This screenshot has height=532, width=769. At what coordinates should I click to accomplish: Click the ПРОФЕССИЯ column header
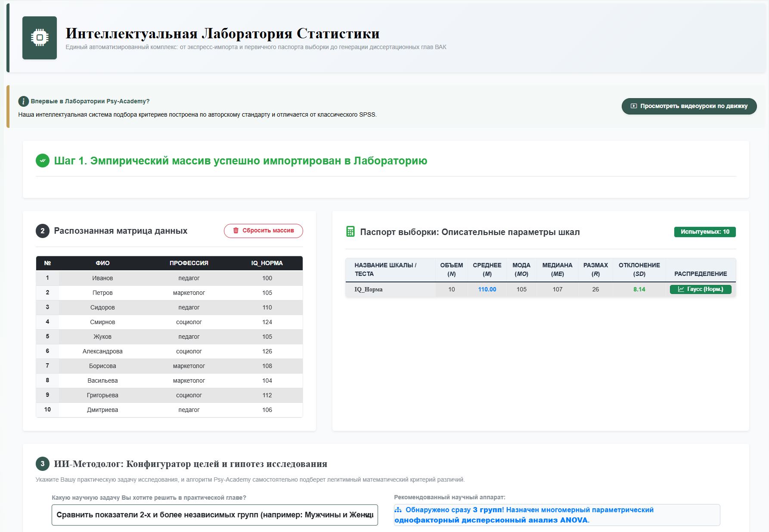click(x=189, y=263)
